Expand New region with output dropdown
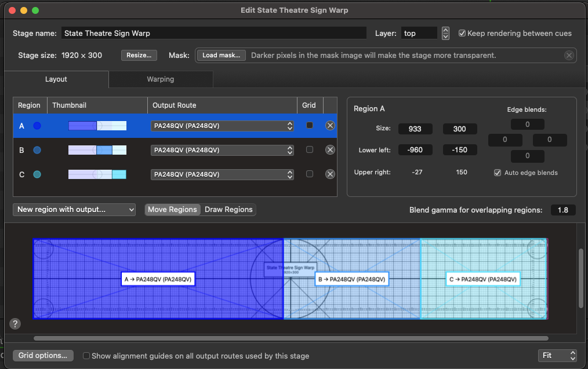The height and width of the screenshot is (369, 588). pos(74,209)
